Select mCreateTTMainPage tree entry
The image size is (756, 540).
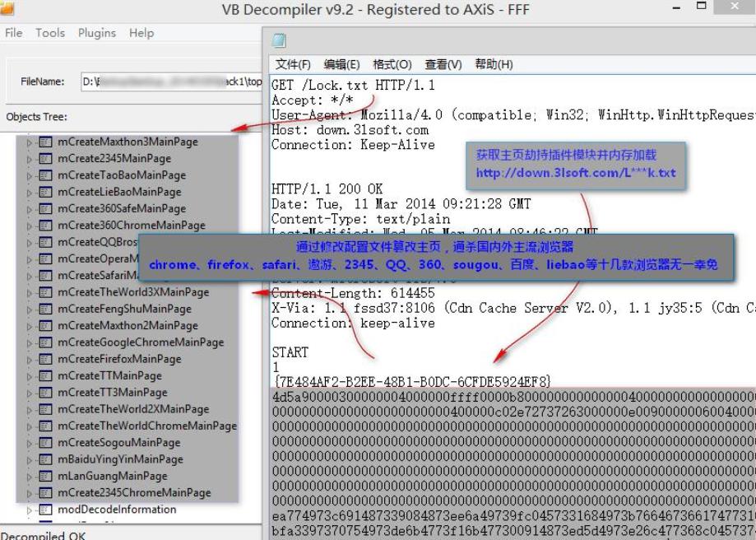point(109,376)
